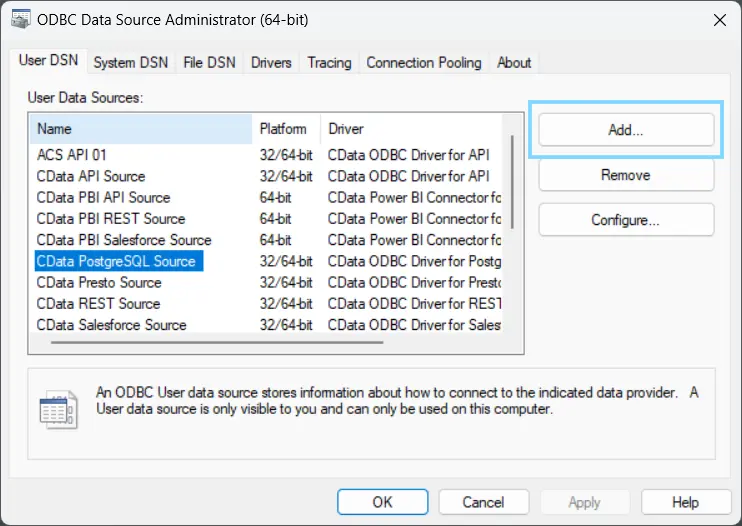The height and width of the screenshot is (526, 742).
Task: Open Help for the dialog
Action: click(685, 502)
